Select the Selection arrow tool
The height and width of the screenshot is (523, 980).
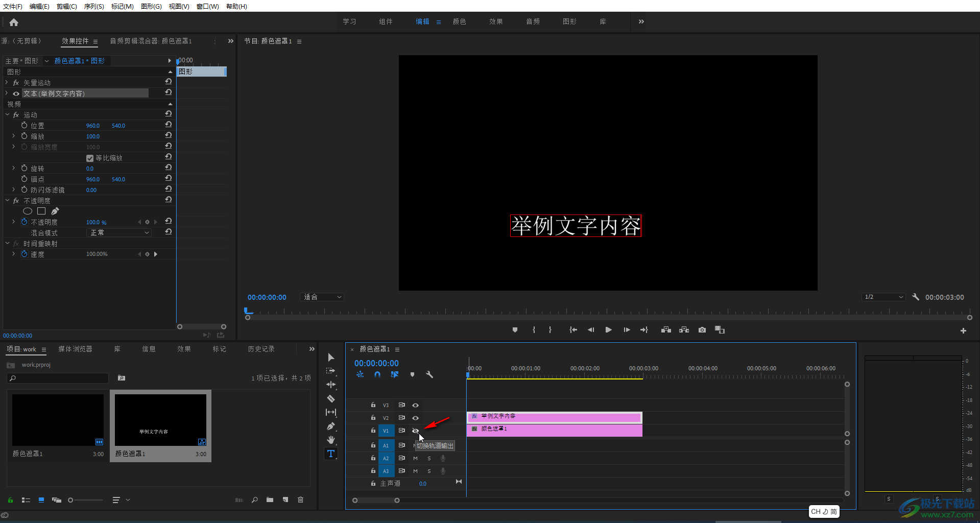(331, 357)
